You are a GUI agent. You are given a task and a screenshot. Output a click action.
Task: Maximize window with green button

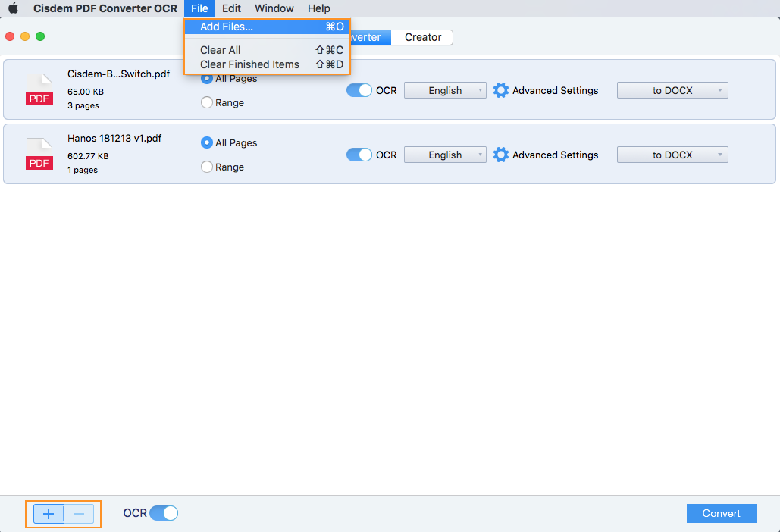coord(40,36)
